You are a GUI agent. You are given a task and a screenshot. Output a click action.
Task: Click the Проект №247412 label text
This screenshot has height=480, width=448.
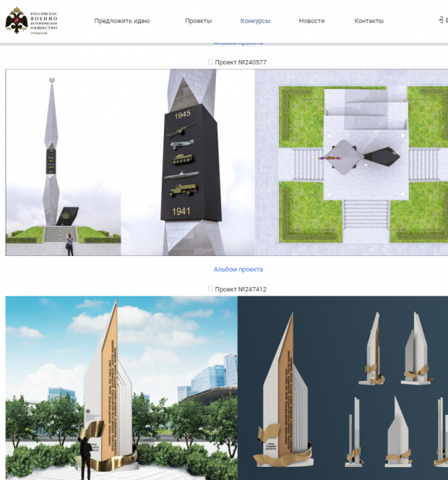click(241, 289)
